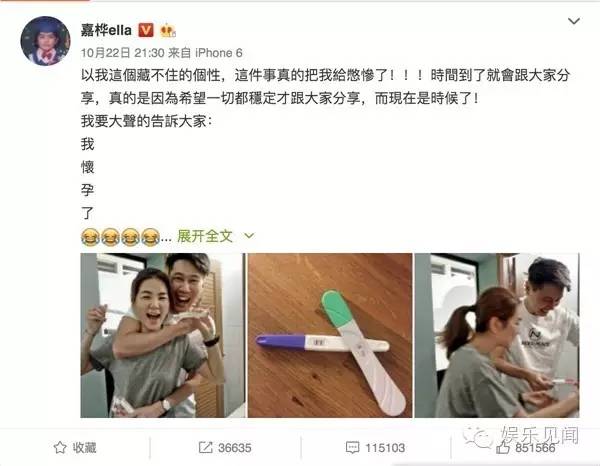The image size is (600, 466).
Task: Open the pregnancy tests photo thumbnail
Action: [330, 335]
